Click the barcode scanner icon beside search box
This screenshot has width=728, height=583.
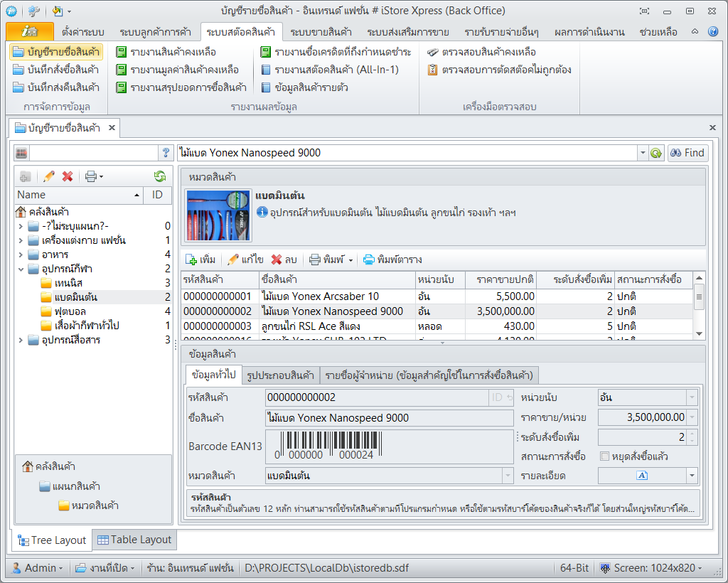pyautogui.click(x=21, y=153)
